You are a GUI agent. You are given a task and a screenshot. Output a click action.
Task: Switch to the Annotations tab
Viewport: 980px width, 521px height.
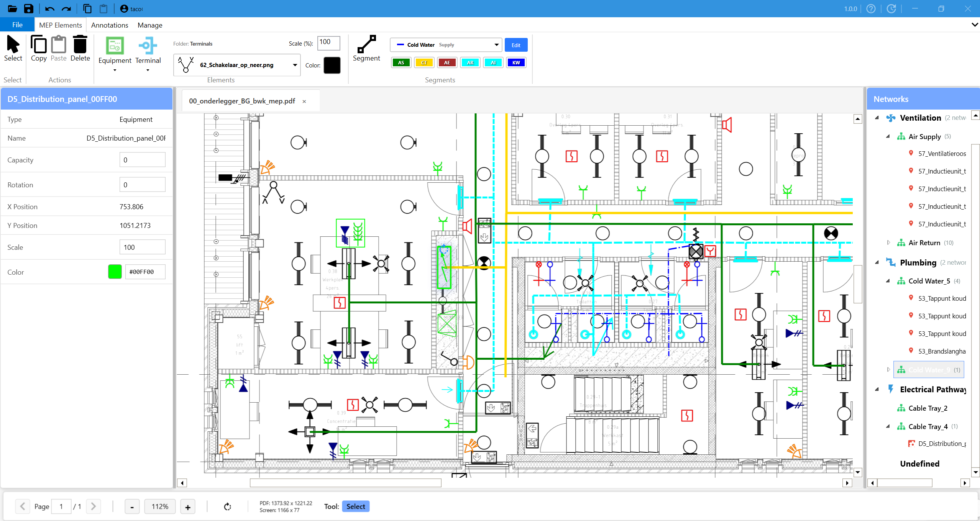pos(110,25)
